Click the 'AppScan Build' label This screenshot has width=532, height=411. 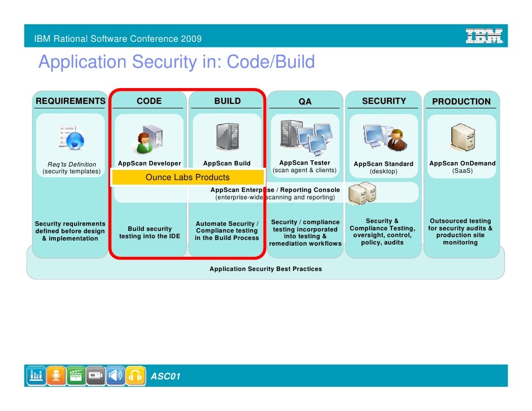[227, 164]
